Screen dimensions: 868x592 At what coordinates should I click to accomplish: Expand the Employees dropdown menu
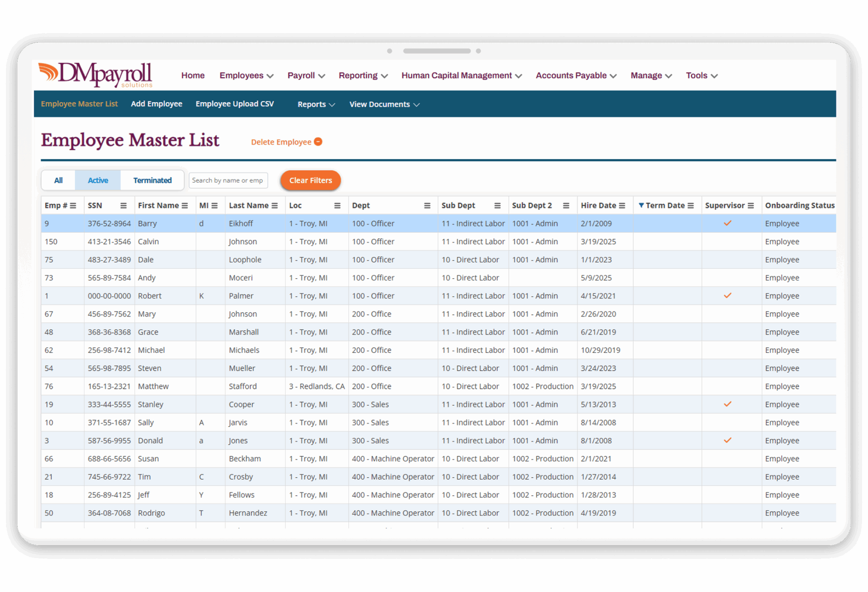point(246,75)
